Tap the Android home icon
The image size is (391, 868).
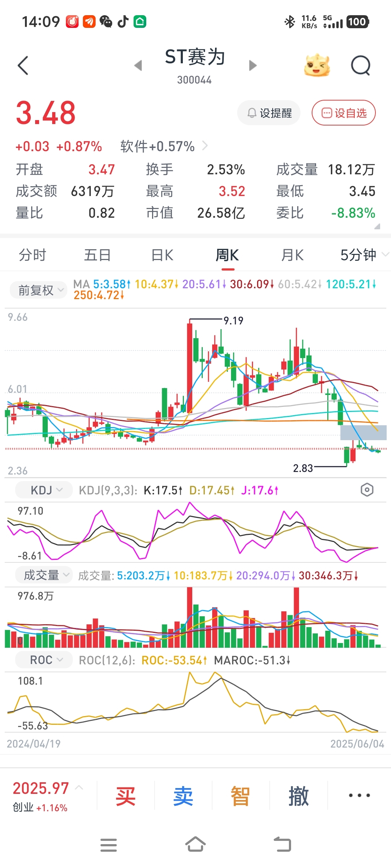tap(195, 844)
